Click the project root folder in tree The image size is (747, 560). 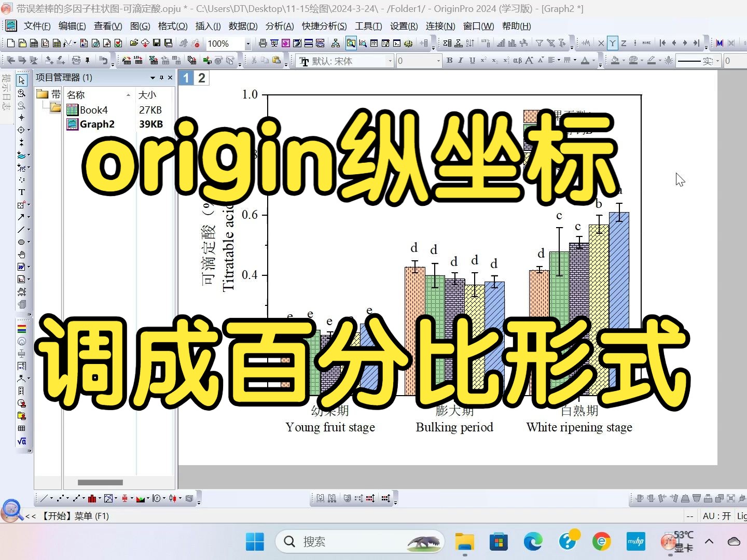(x=43, y=94)
